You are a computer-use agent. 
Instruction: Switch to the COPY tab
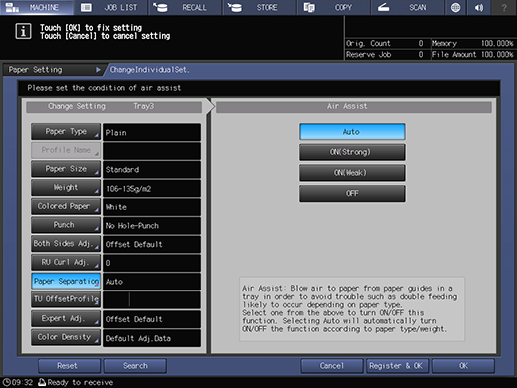point(334,7)
